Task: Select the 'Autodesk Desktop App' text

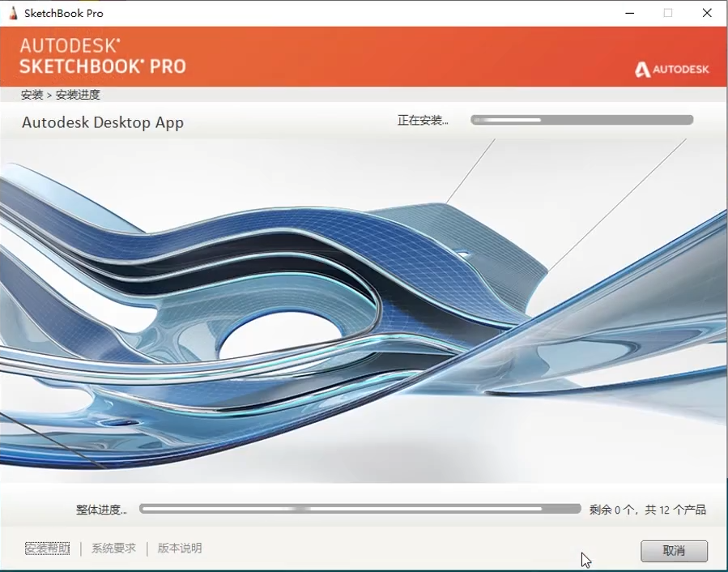Action: tap(103, 122)
